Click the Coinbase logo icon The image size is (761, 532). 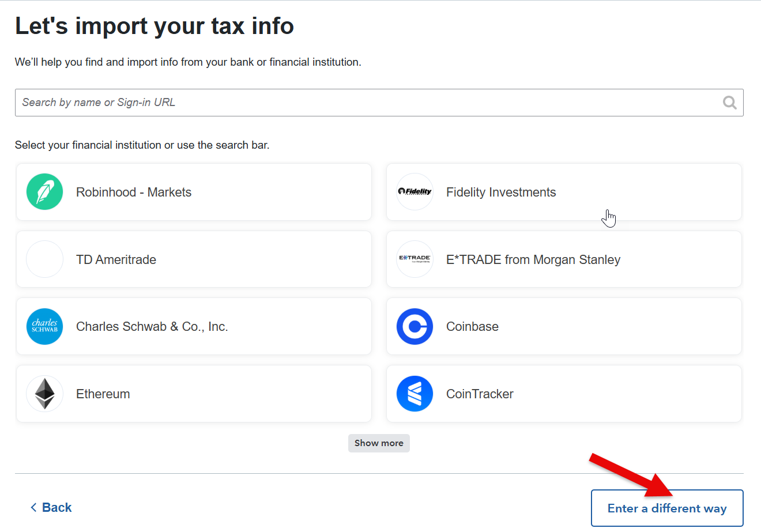(x=415, y=326)
